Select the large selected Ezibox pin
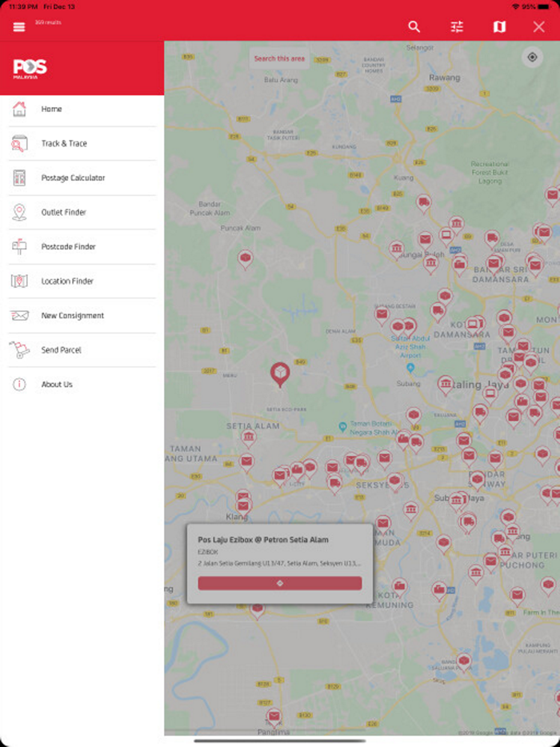The image size is (560, 747). click(x=280, y=374)
